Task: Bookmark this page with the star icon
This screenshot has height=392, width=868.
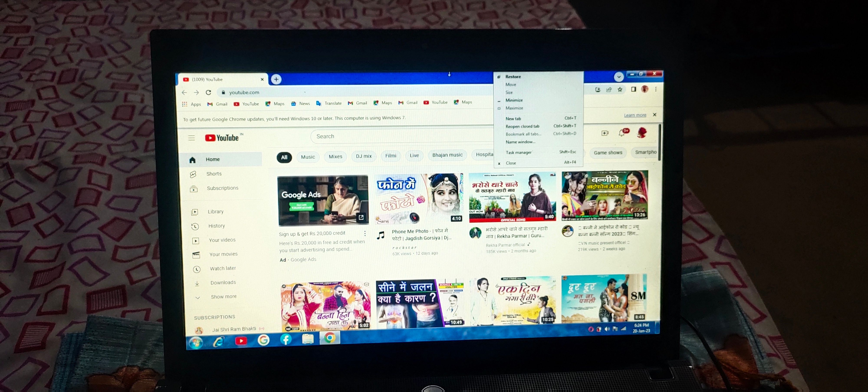Action: [x=620, y=89]
